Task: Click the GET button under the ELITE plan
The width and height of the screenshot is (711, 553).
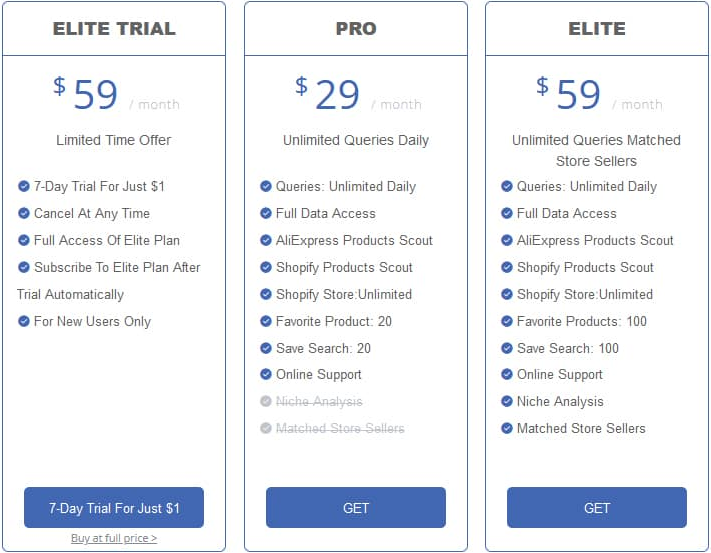Action: point(597,507)
